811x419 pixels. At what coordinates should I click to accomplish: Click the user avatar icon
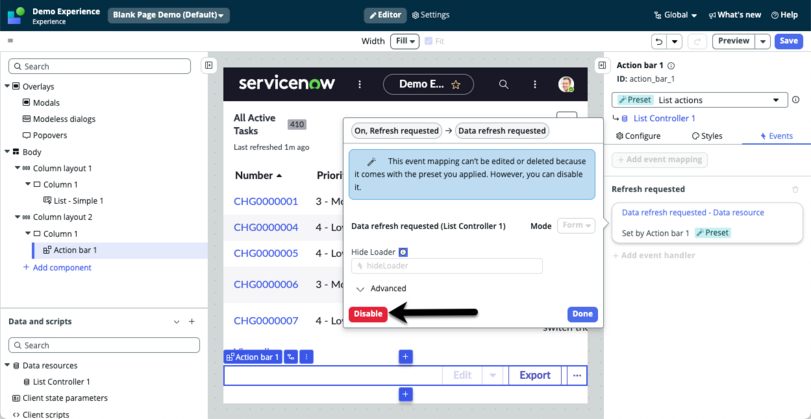coord(566,84)
